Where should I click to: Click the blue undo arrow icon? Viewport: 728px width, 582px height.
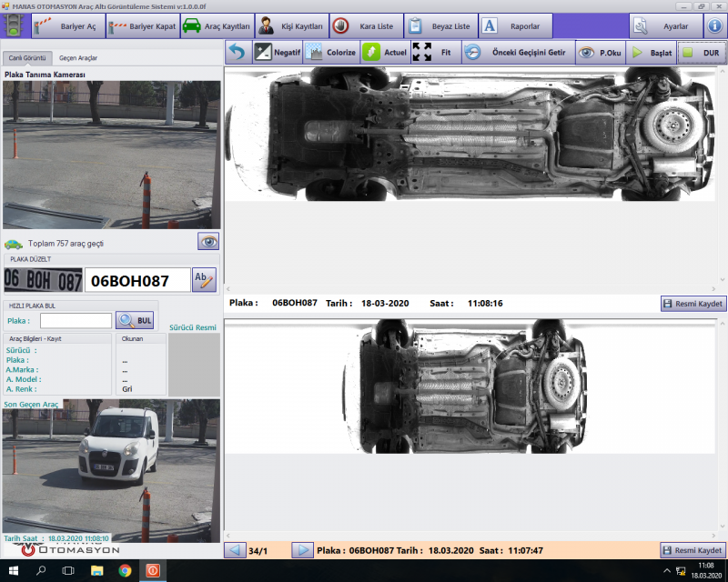click(238, 52)
